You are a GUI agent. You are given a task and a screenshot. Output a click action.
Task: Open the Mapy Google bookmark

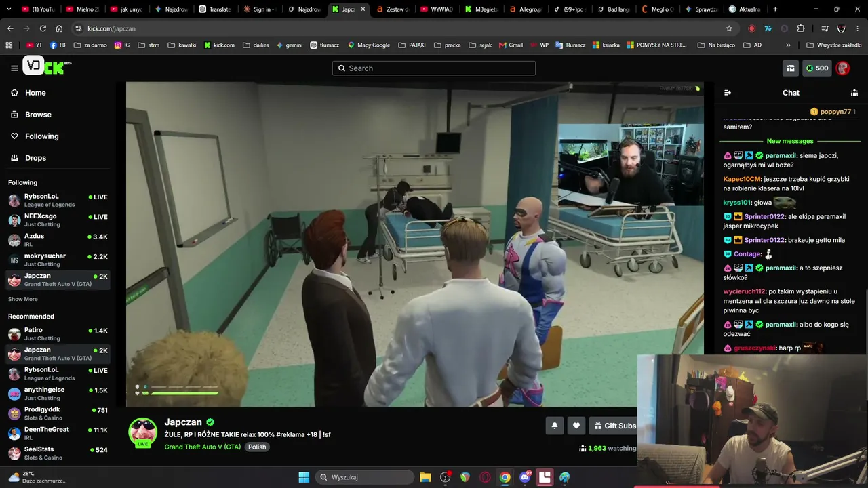(369, 45)
